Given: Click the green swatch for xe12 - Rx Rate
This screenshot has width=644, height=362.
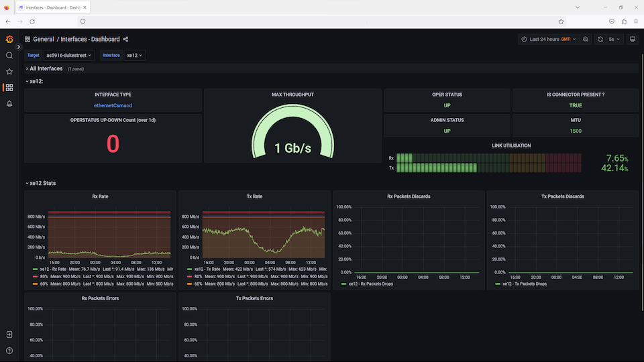Looking at the screenshot, I should [36, 269].
